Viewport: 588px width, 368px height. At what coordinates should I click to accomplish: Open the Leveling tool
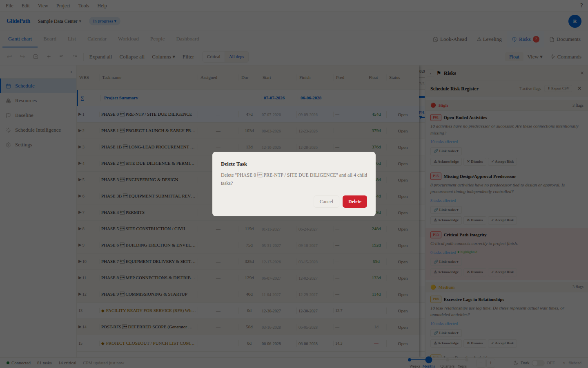(x=489, y=39)
